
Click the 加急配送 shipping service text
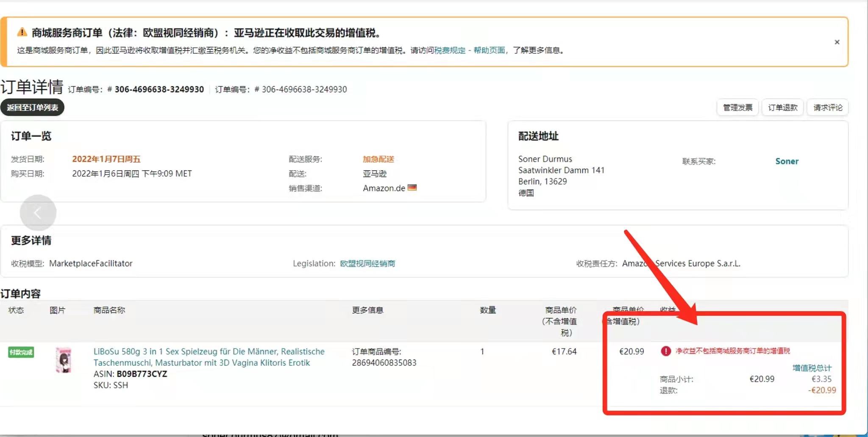pyautogui.click(x=378, y=159)
